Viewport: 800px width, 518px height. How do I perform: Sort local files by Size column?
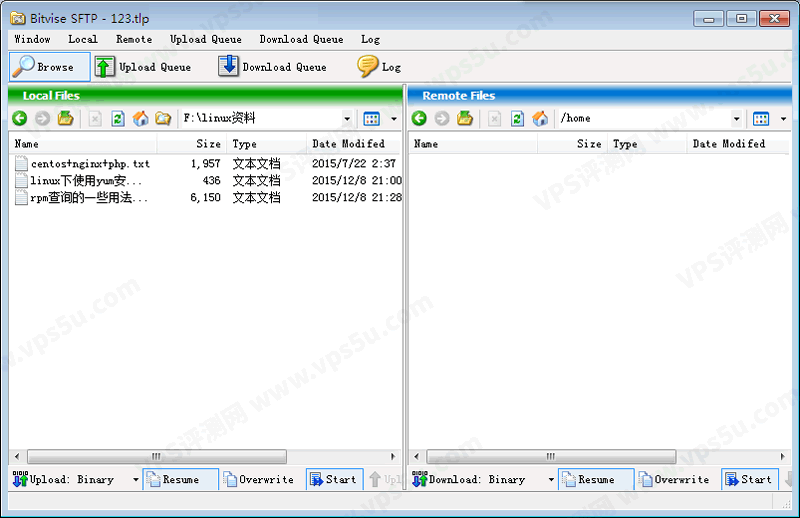click(x=192, y=144)
